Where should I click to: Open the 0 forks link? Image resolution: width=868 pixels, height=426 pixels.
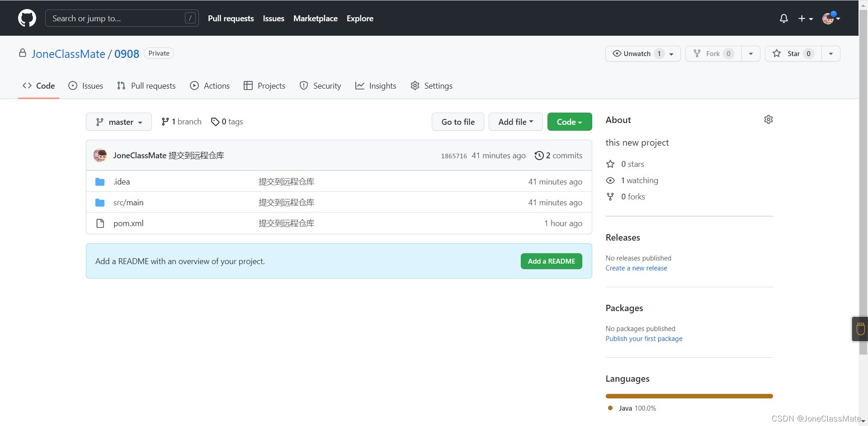click(626, 197)
